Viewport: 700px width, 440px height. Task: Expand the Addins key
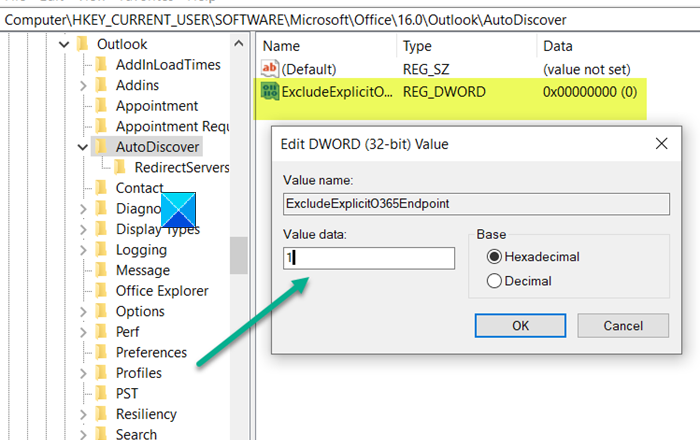point(83,85)
